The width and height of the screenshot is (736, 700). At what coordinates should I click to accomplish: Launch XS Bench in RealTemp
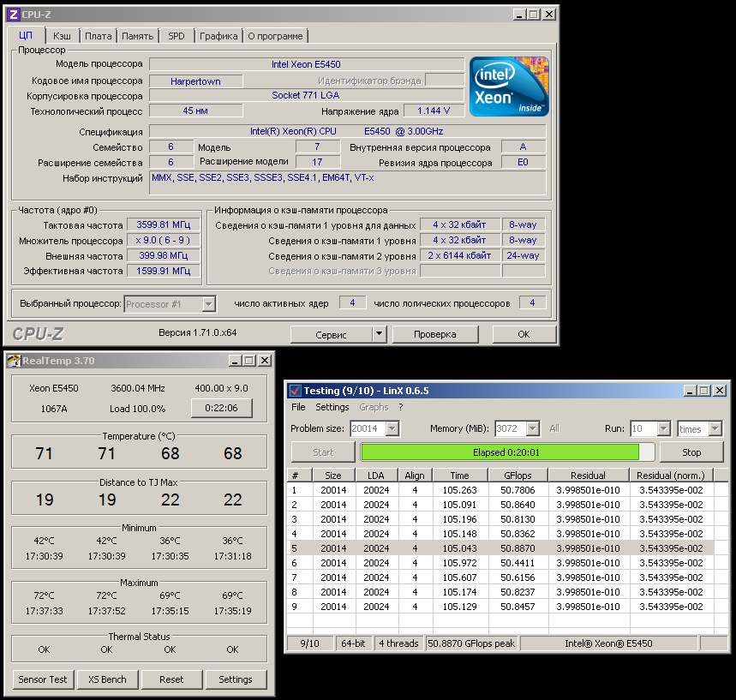(107, 679)
